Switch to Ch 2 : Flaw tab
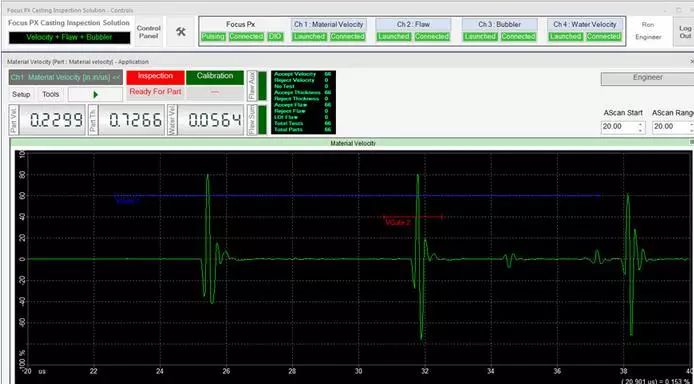The height and width of the screenshot is (384, 694). 413,24
